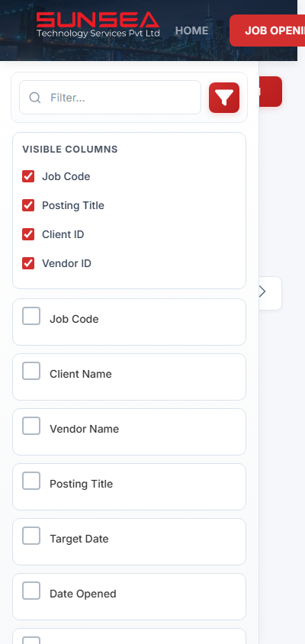This screenshot has height=644, width=305.
Task: Click the VISIBLE COLUMNS heading
Action: click(x=70, y=149)
